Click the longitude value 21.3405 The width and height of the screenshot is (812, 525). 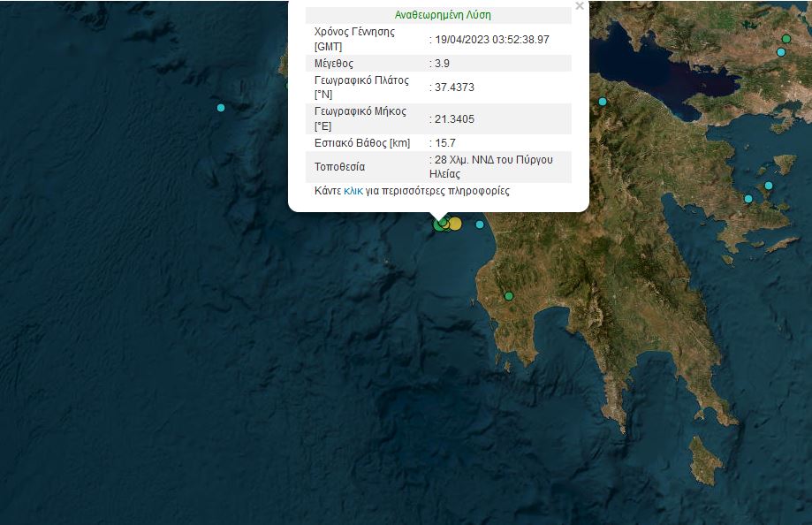pyautogui.click(x=455, y=119)
